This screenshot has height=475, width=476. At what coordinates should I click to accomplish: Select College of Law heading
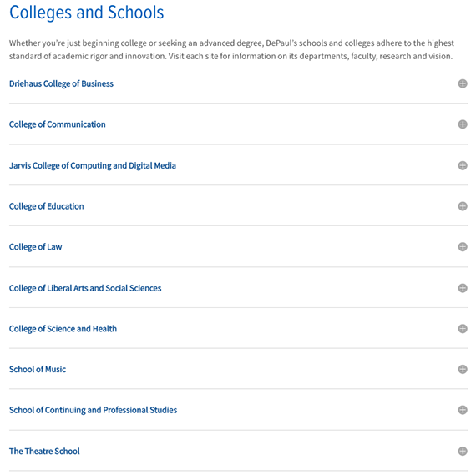coord(36,247)
